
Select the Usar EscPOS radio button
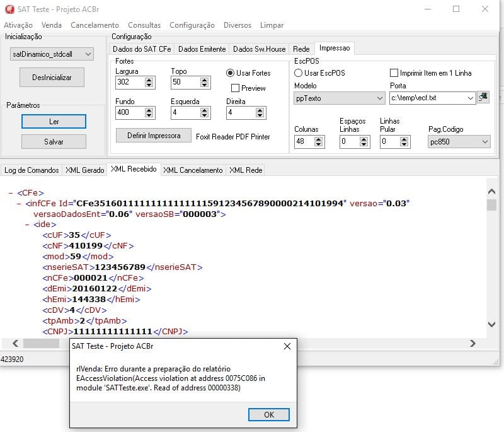[298, 73]
